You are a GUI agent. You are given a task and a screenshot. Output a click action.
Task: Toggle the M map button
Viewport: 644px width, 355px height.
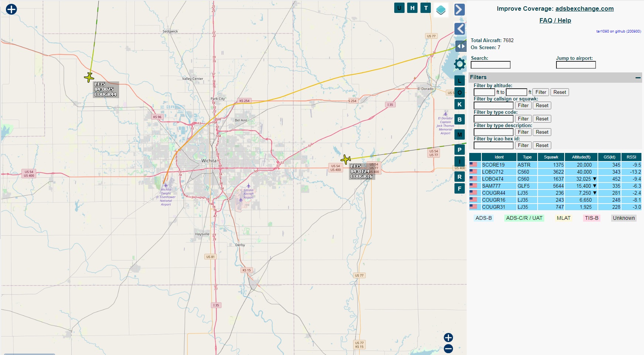pyautogui.click(x=460, y=135)
